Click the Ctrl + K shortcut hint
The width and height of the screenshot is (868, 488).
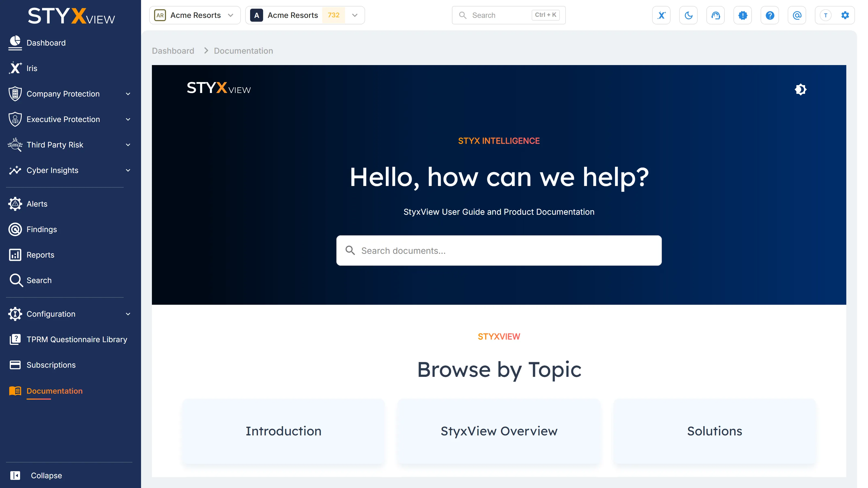tap(545, 15)
